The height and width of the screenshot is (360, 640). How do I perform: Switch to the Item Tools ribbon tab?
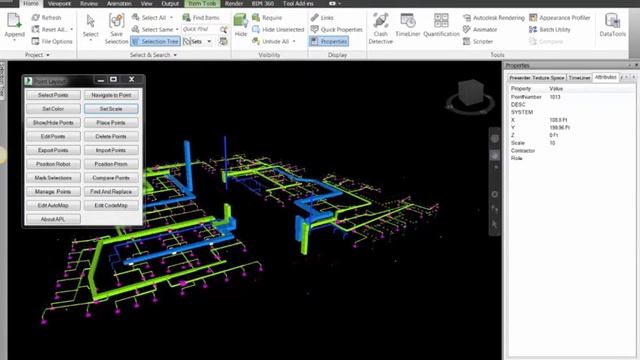202,4
